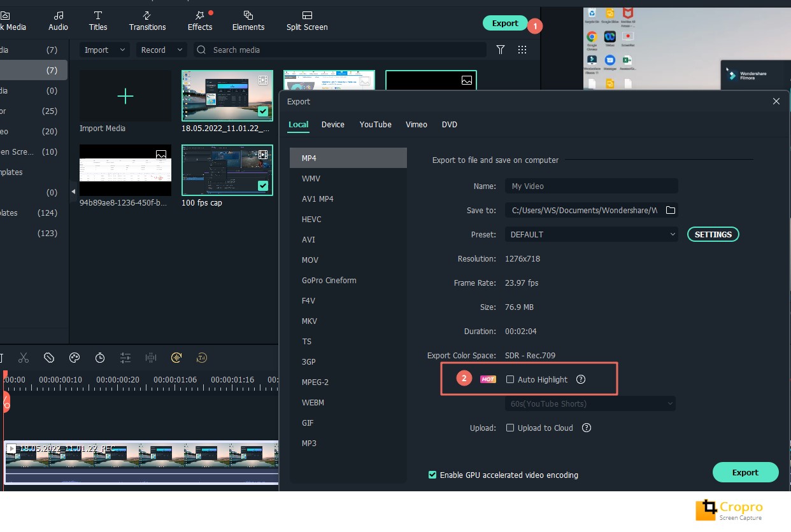Open the Preset dropdown showing DEFAULT
The height and width of the screenshot is (532, 791).
[x=591, y=234]
